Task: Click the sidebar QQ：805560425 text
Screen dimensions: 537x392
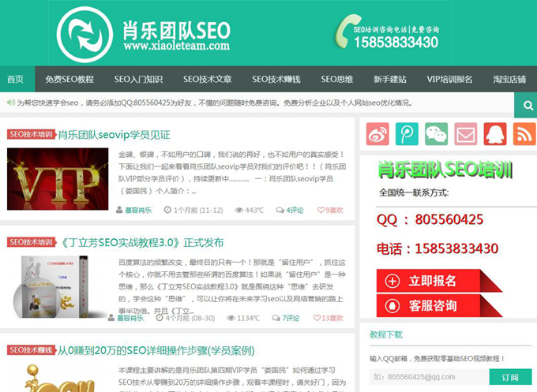Action: pos(430,219)
